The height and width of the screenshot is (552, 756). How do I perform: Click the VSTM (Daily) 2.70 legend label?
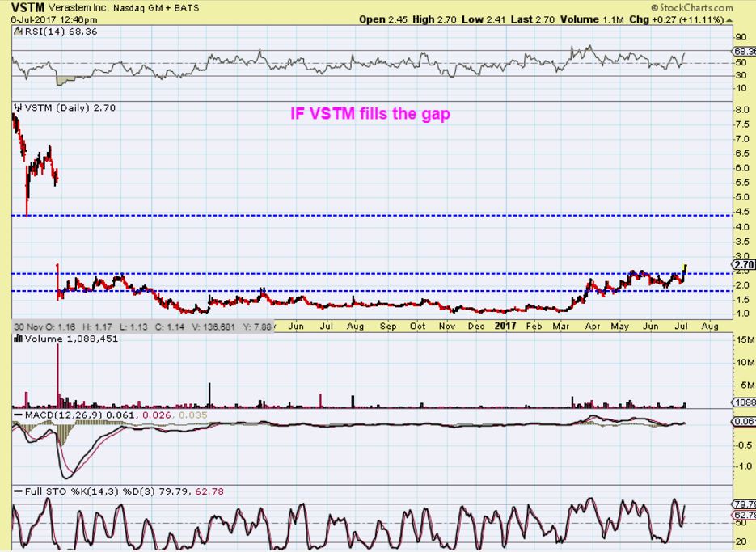coord(70,107)
